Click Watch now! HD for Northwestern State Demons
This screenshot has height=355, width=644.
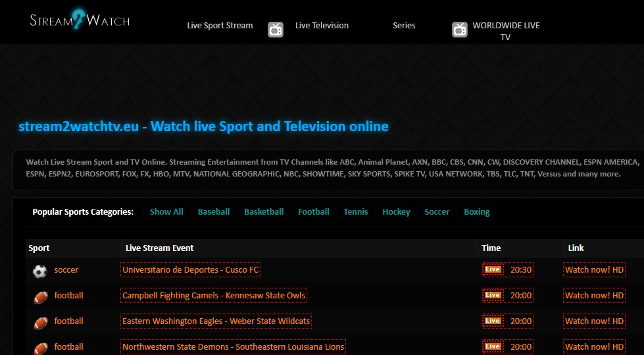coord(594,347)
